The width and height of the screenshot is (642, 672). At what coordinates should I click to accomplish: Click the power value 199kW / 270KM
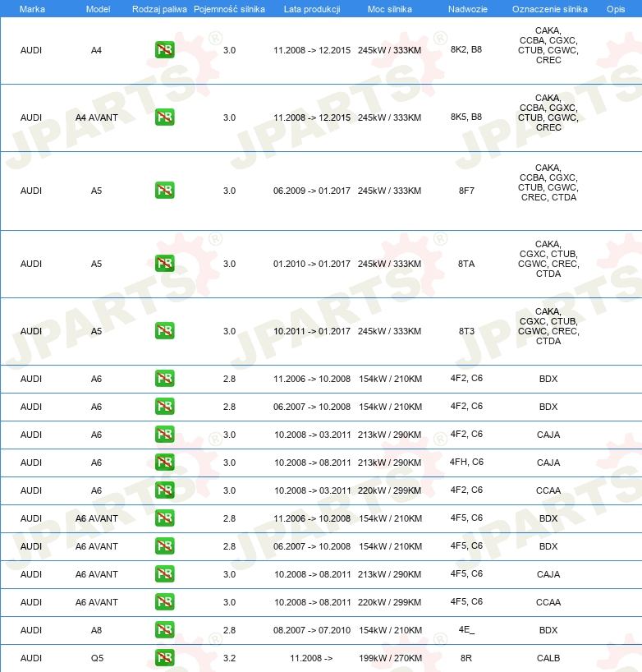click(390, 658)
